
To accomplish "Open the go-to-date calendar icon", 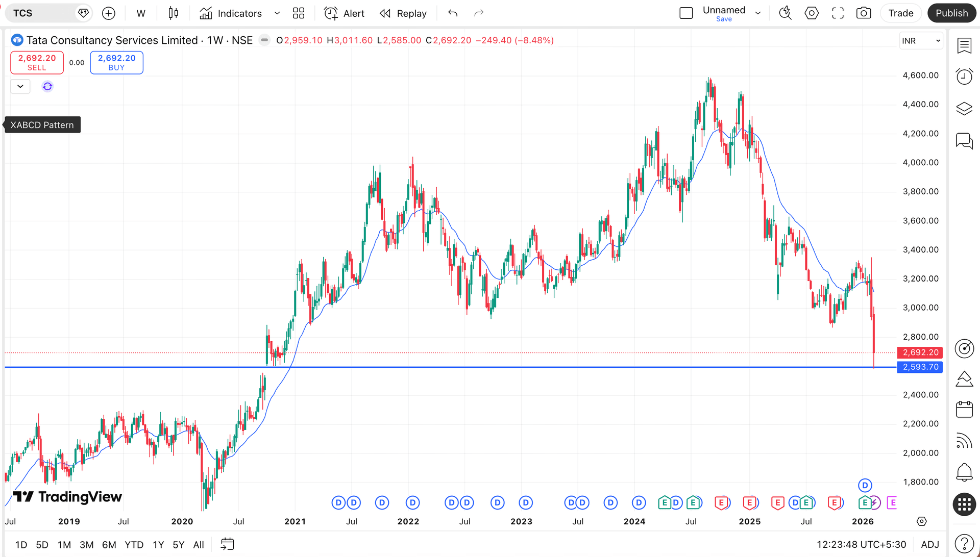I will (227, 544).
